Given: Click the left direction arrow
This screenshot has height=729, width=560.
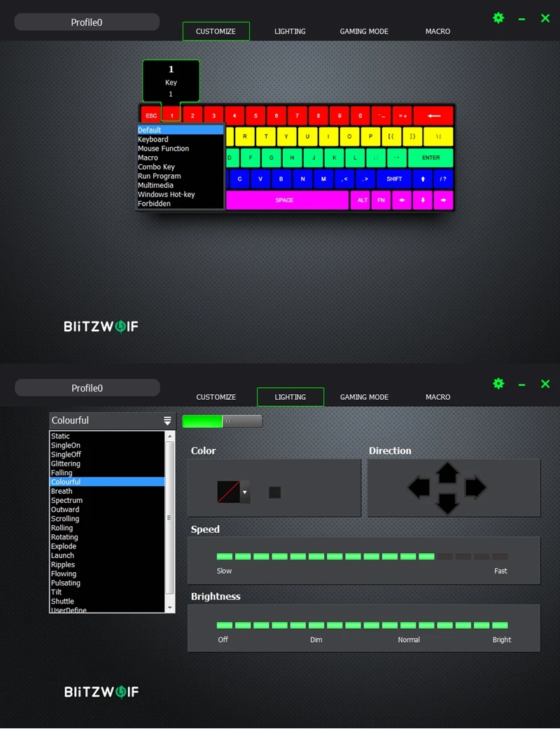Looking at the screenshot, I should point(419,487).
